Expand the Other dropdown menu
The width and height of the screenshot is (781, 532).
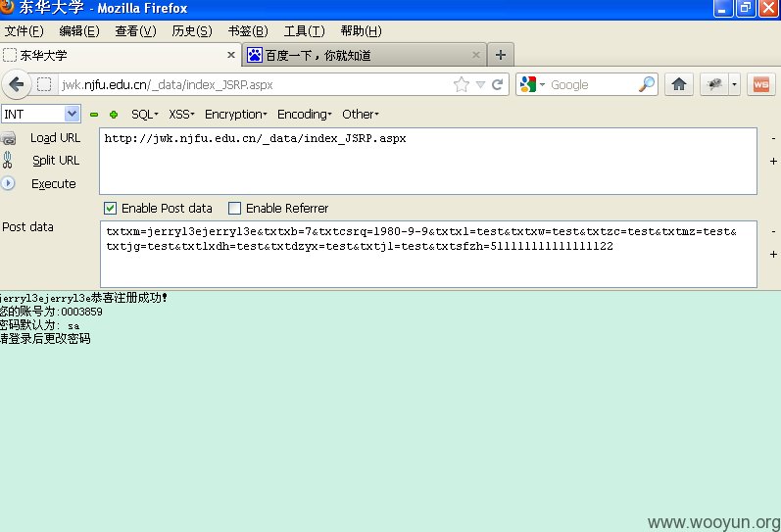pyautogui.click(x=361, y=115)
